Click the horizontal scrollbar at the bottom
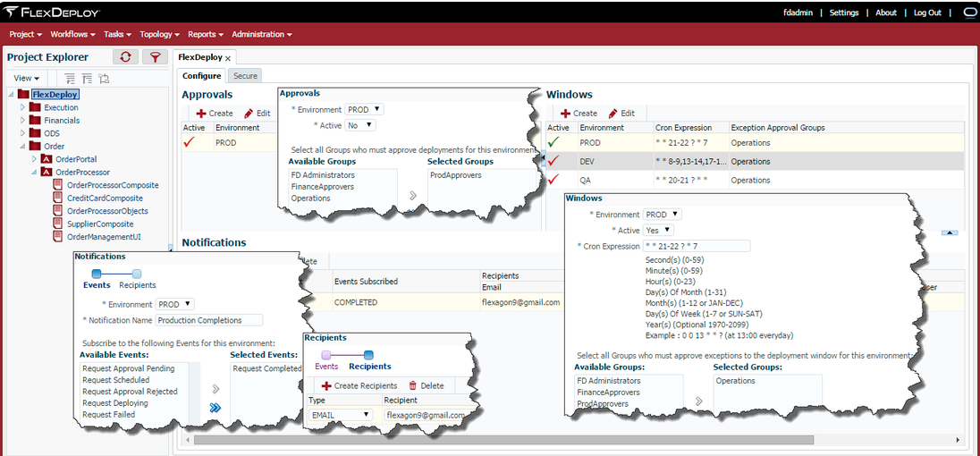The height and width of the screenshot is (456, 980). (503, 440)
